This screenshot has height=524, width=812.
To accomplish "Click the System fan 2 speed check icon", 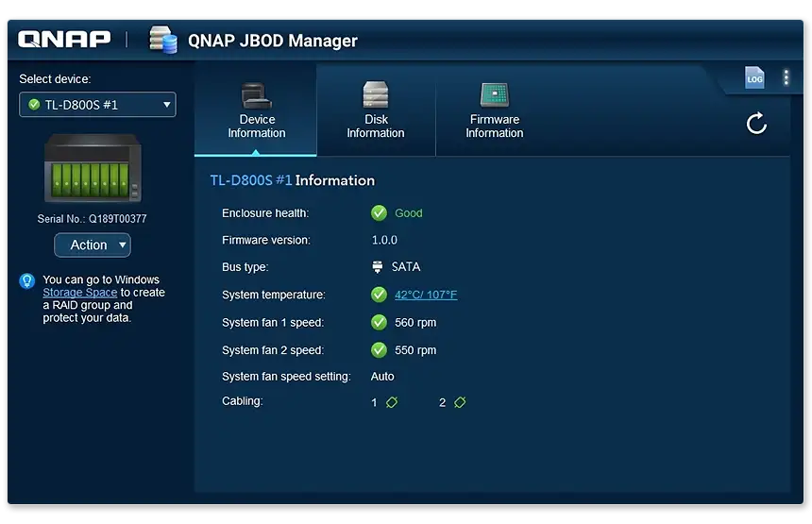I will (379, 350).
